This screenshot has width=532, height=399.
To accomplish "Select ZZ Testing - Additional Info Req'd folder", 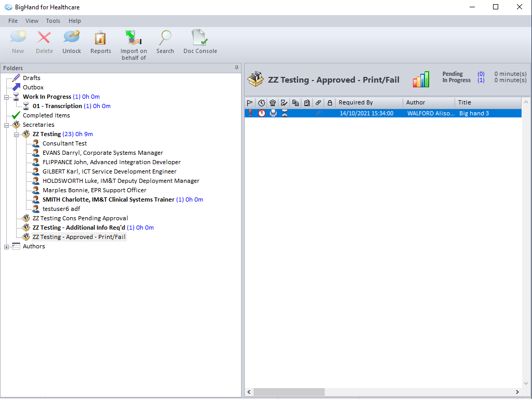I will [93, 228].
